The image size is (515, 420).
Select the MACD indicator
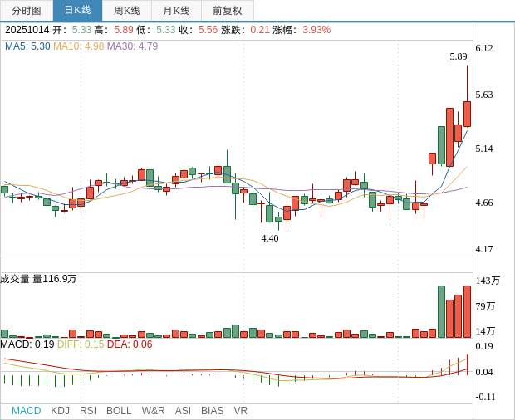click(26, 411)
